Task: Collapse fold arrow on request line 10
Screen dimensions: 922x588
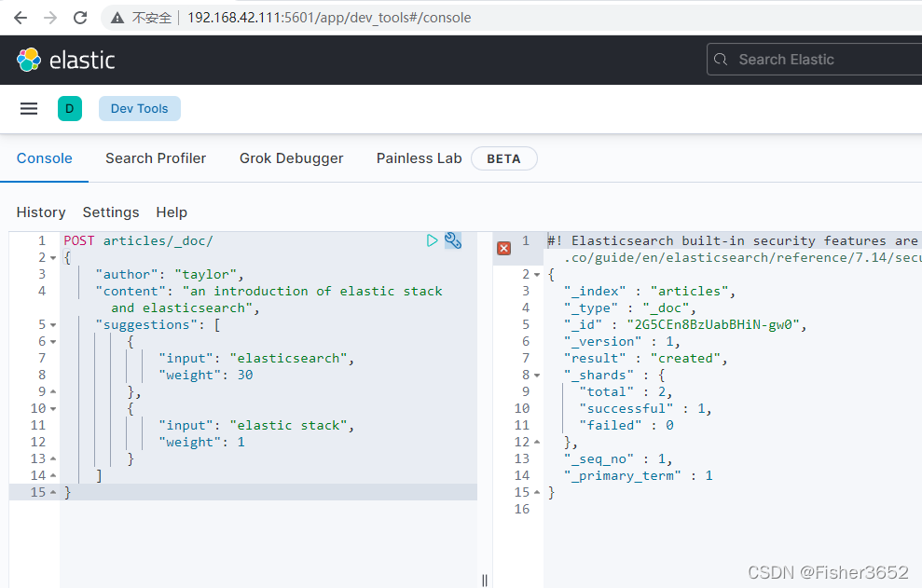Action: coord(53,409)
